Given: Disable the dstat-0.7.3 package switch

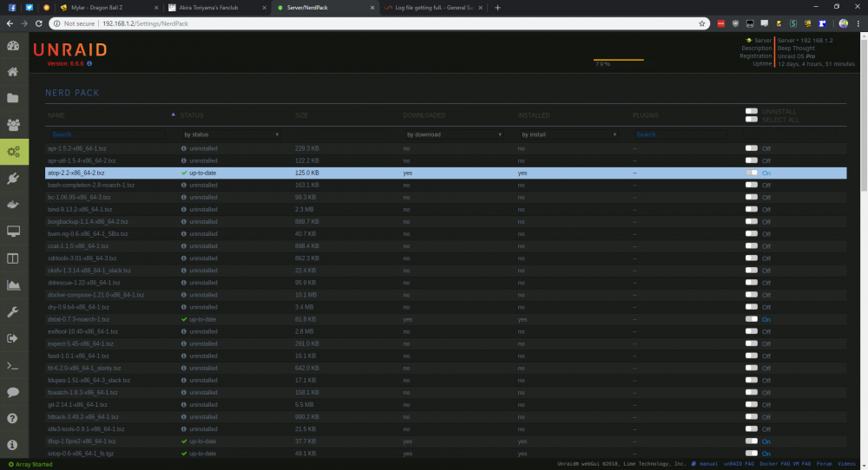Looking at the screenshot, I should click(x=751, y=319).
